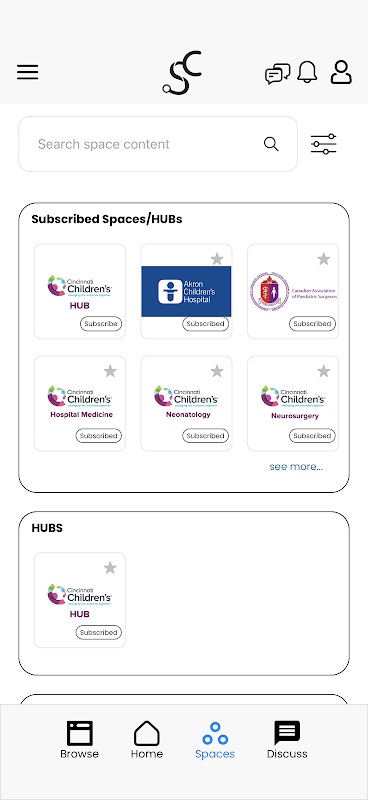Toggle favorite star on Akron Children's Hospital
This screenshot has height=800, width=368.
[x=217, y=259]
